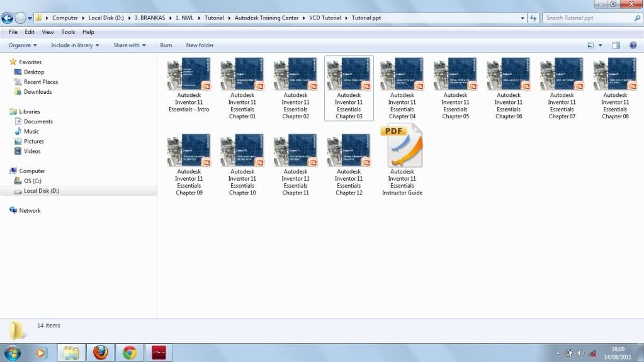Image resolution: width=644 pixels, height=362 pixels.
Task: Select the Essentials Chapter 06 presentation
Action: [509, 88]
